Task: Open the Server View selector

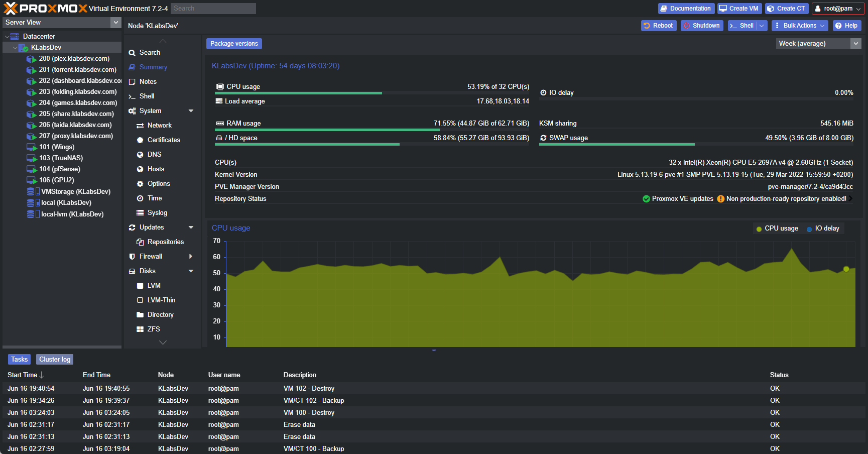Action: (60, 22)
